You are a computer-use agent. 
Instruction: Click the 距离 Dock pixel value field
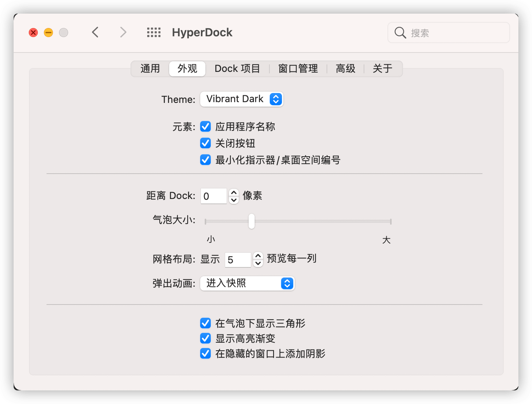(213, 196)
